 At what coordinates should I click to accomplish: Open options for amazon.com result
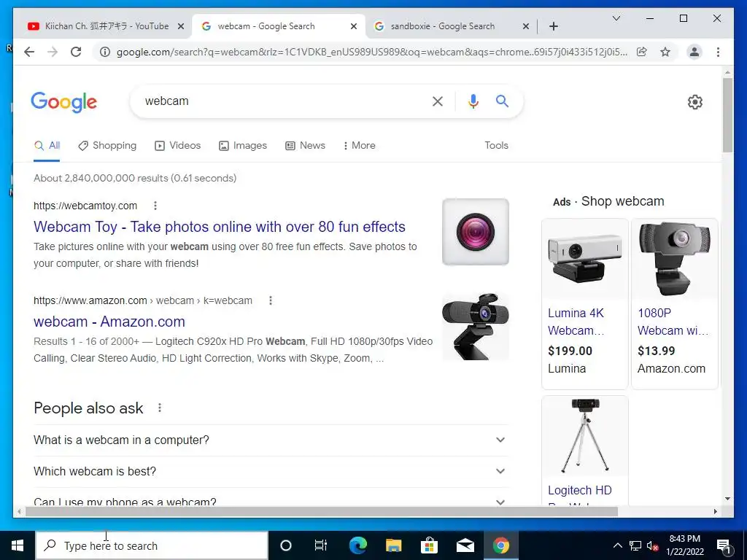click(271, 300)
